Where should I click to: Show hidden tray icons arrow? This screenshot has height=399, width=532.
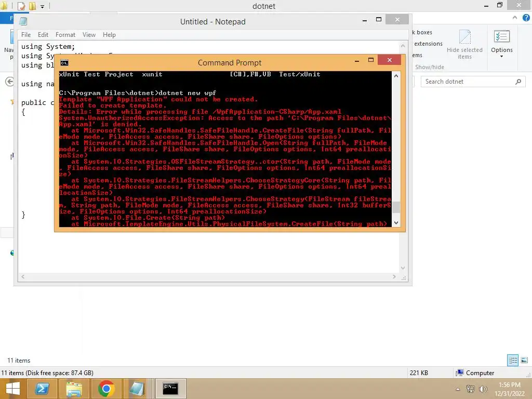pos(458,389)
